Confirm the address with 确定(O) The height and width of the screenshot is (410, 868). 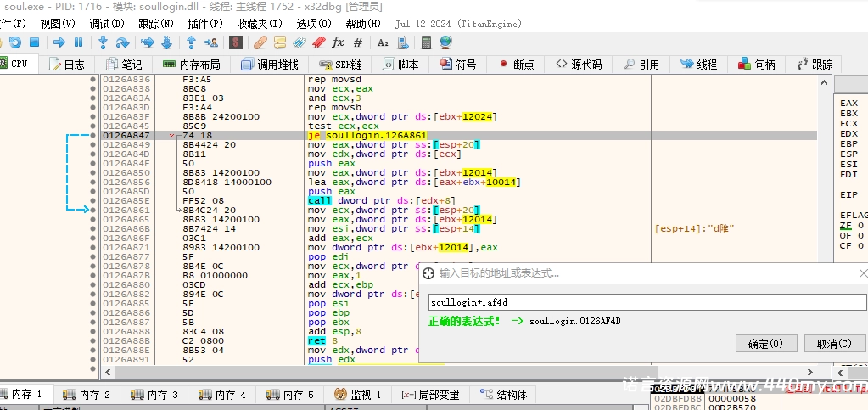[766, 344]
